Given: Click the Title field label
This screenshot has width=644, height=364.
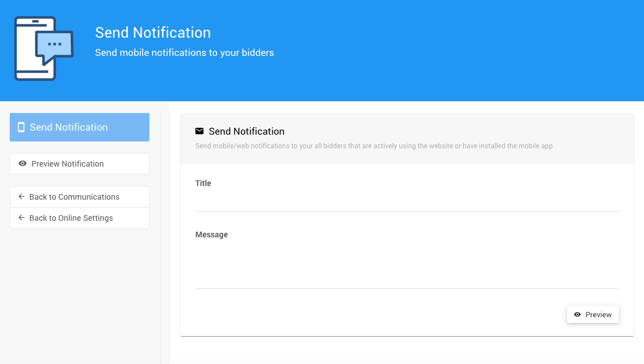Looking at the screenshot, I should (203, 183).
